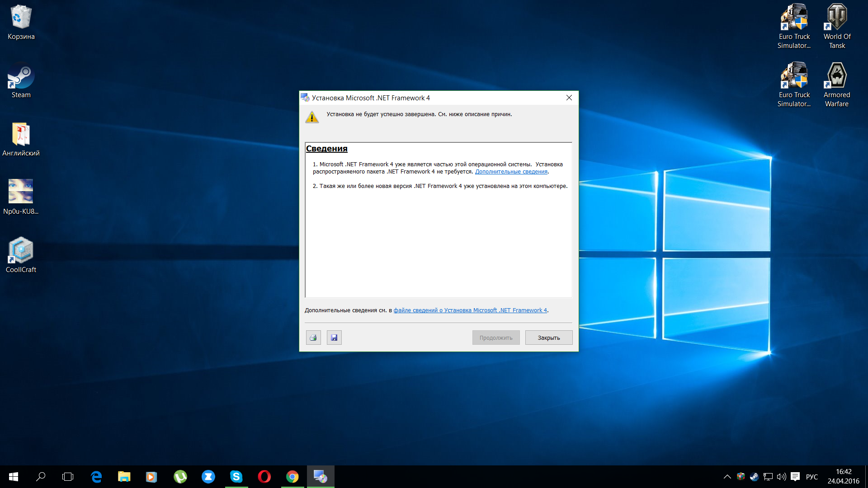Open the Steam desktop shortcut
Viewport: 868px width, 488px height.
[x=21, y=80]
